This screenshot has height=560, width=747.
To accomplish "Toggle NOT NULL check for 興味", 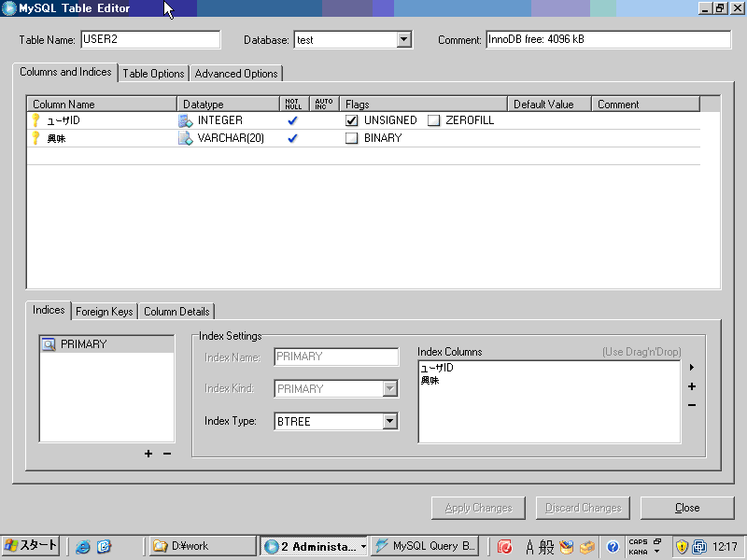I will [x=292, y=138].
